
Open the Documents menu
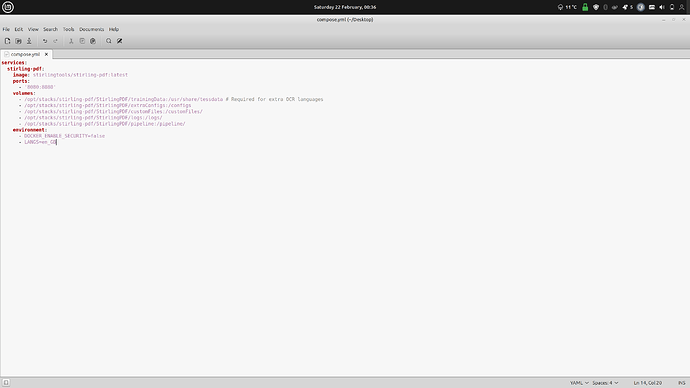(92, 29)
